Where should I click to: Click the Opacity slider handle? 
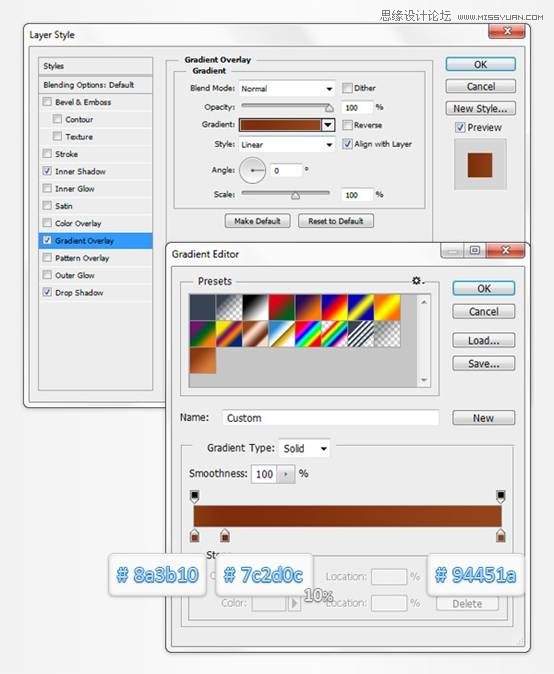click(x=330, y=108)
